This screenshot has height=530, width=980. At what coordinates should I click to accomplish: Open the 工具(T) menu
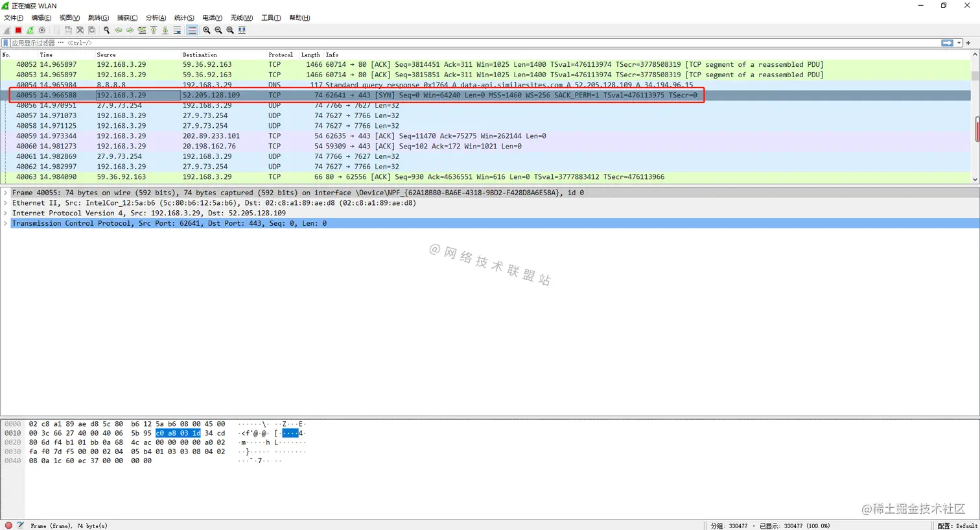pyautogui.click(x=271, y=18)
